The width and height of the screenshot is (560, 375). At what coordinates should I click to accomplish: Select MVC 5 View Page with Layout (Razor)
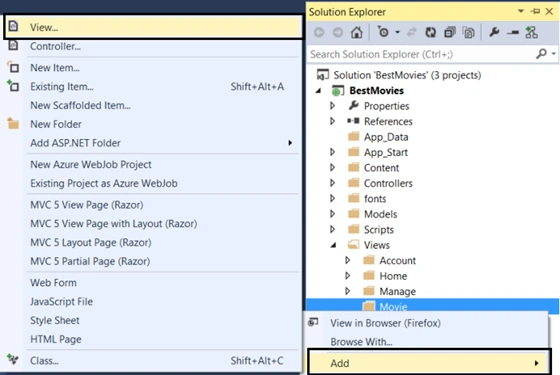click(153, 224)
